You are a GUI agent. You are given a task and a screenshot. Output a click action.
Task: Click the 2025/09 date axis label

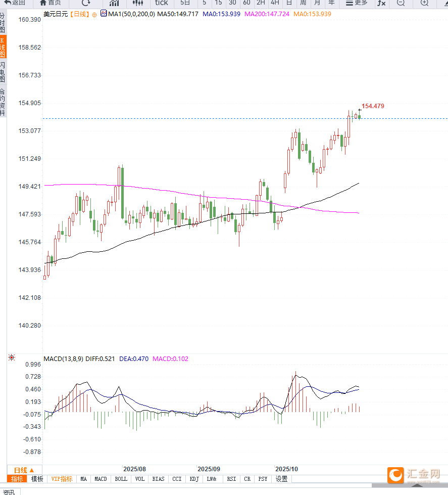209,469
